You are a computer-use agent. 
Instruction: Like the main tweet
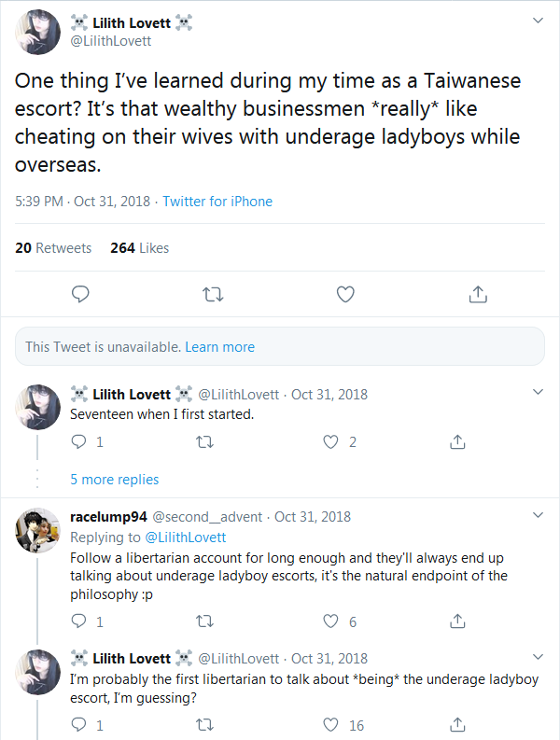(345, 295)
